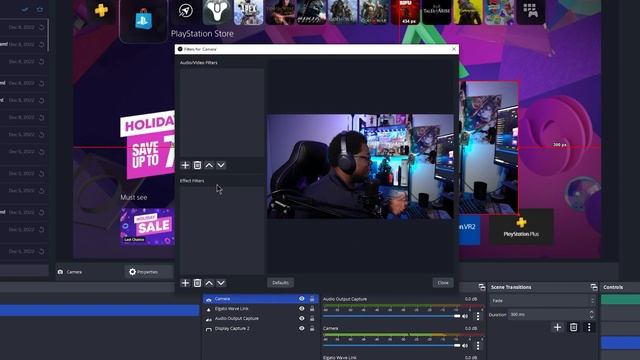
Task: Open the Fade transition dropdown
Action: pyautogui.click(x=542, y=301)
